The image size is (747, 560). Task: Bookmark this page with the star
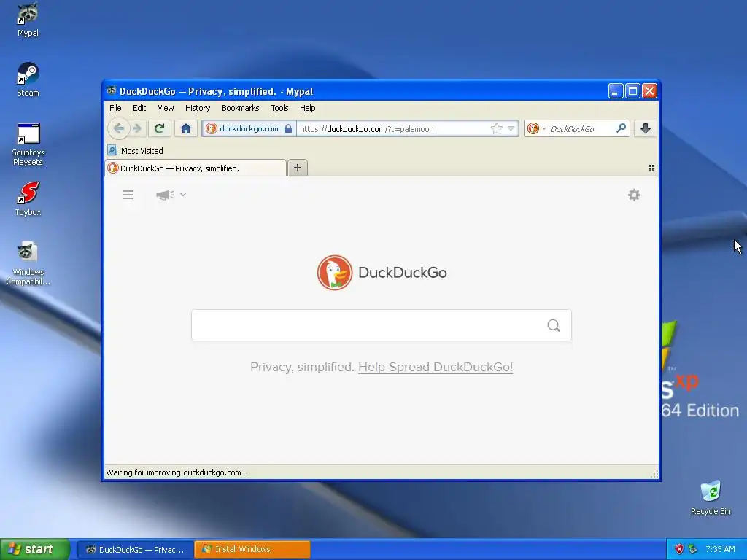click(x=496, y=128)
